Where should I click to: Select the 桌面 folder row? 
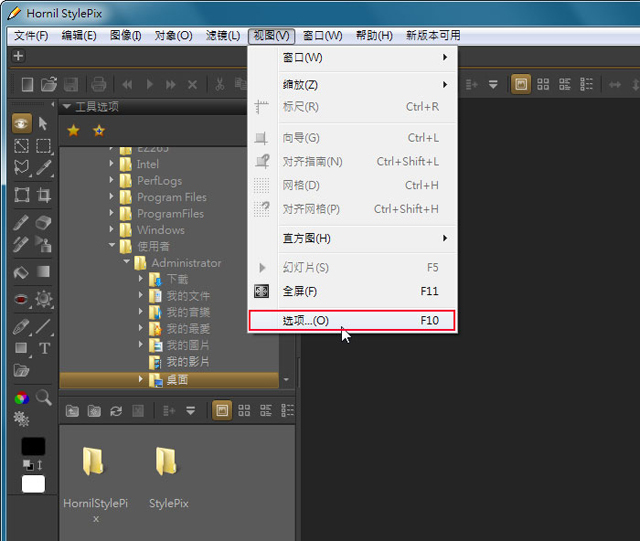(x=169, y=380)
